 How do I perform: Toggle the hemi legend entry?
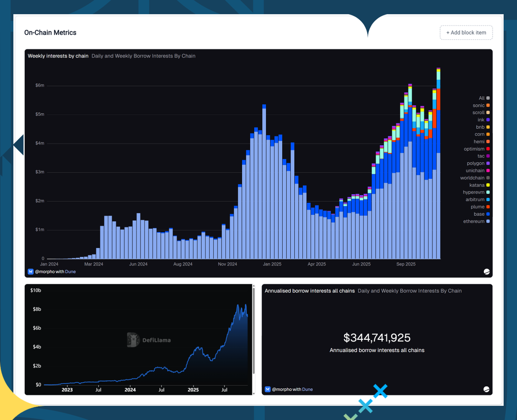[482, 142]
